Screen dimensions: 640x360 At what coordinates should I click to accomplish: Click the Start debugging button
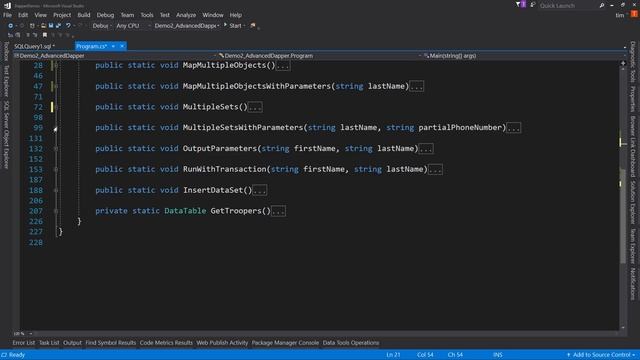tap(234, 26)
